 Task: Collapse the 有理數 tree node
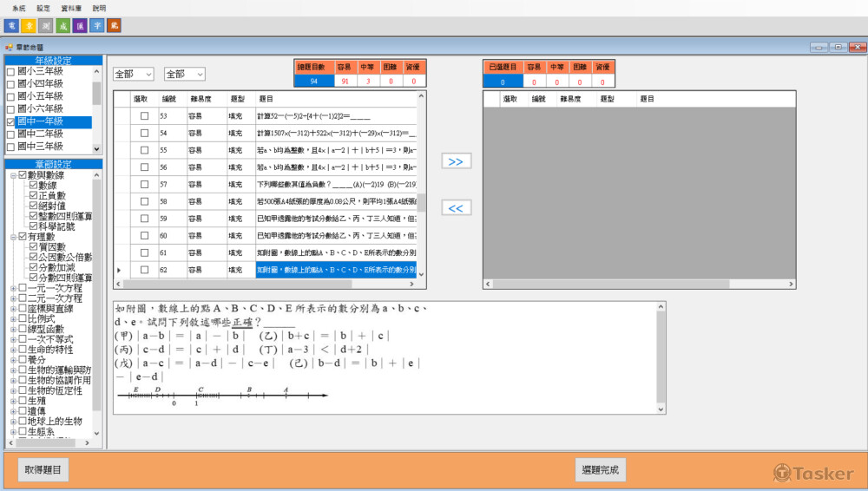13,236
